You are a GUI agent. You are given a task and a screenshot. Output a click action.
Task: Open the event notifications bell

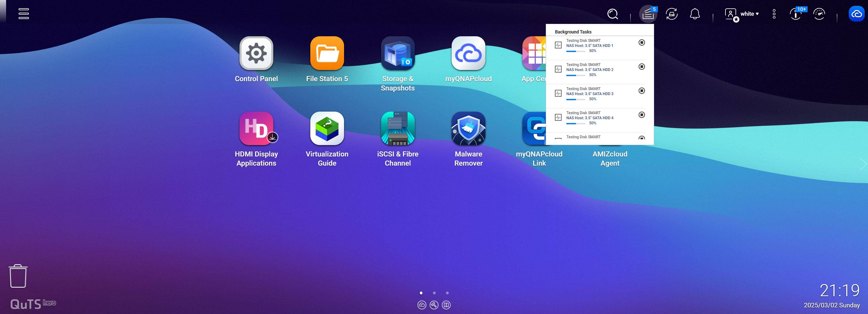point(695,14)
